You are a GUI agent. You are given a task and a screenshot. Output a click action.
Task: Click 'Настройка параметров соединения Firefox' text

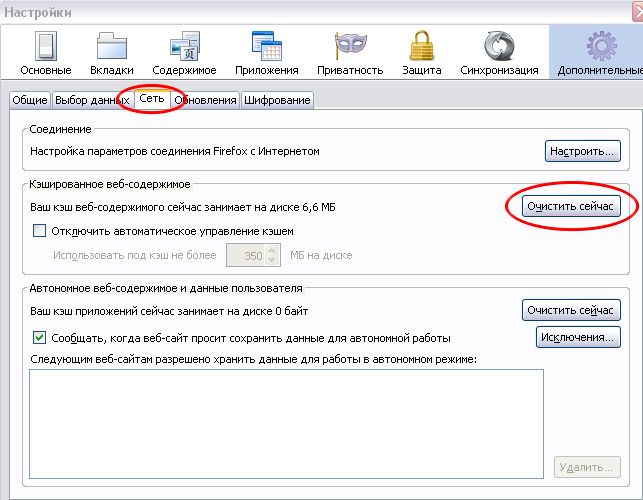[x=175, y=151]
